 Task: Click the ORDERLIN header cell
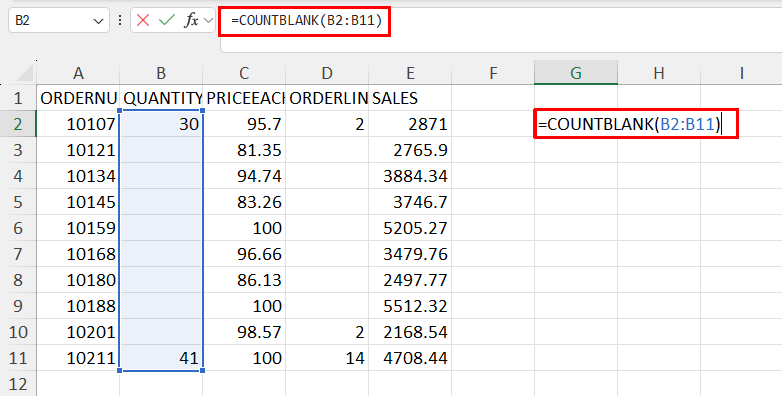(327, 98)
